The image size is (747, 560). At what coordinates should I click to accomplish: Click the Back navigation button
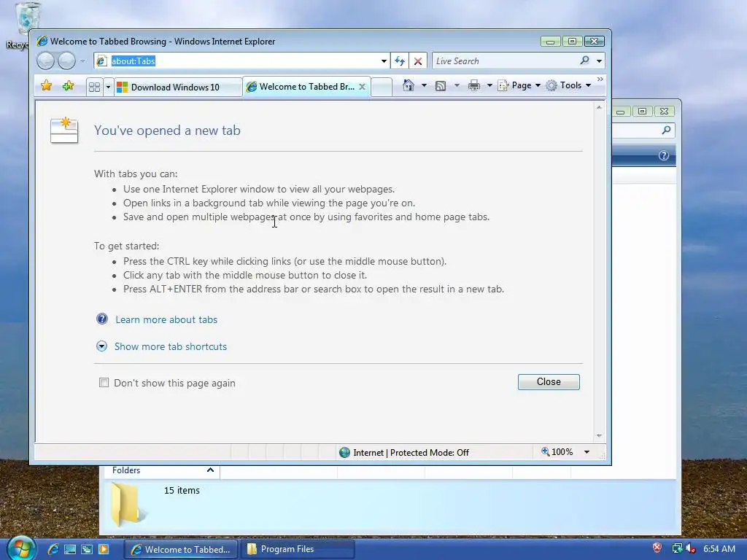tap(46, 61)
